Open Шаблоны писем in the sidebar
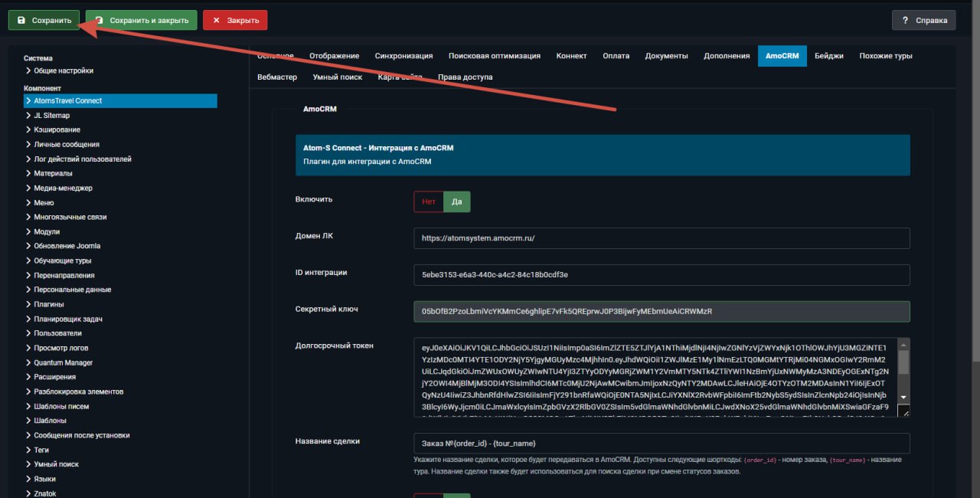The width and height of the screenshot is (980, 498). click(x=61, y=406)
